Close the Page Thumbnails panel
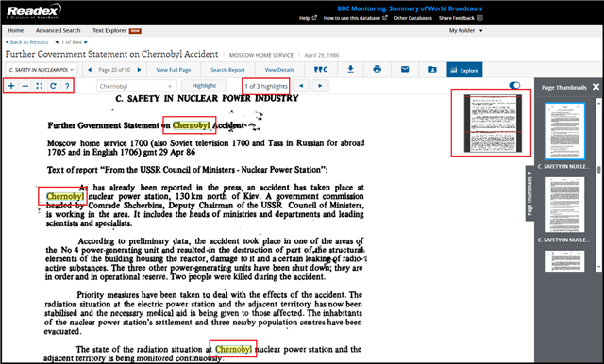Viewport: 604px width, 364px height. tap(596, 87)
